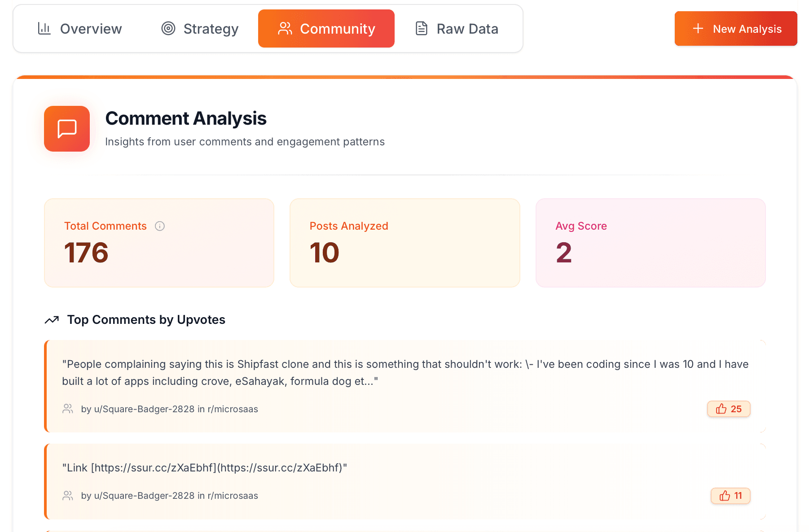
Task: Click the New Analysis button
Action: [x=736, y=28]
